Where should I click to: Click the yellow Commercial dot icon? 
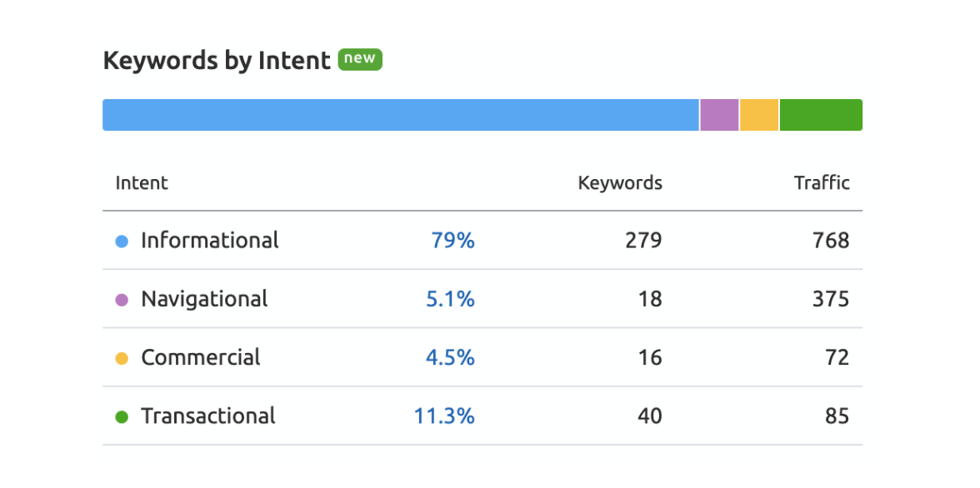122,358
